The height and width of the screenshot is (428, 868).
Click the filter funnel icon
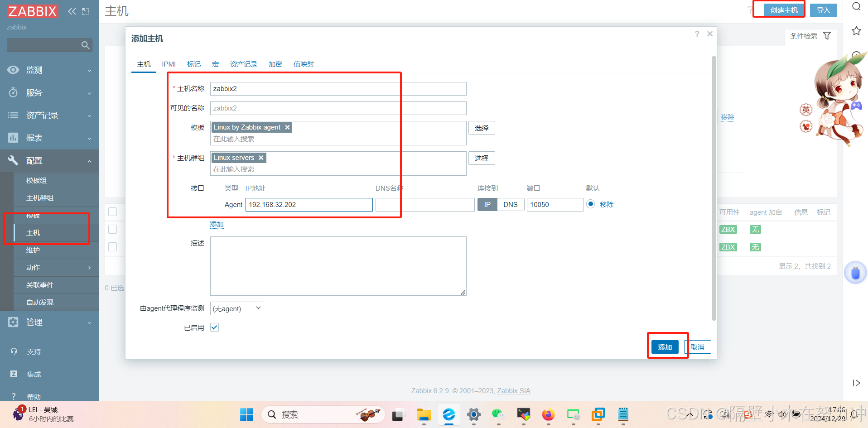tap(827, 36)
